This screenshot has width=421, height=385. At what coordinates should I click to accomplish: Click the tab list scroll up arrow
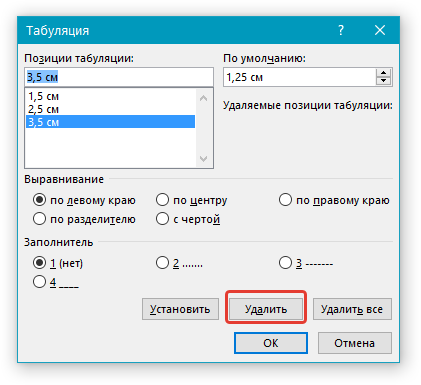(203, 98)
